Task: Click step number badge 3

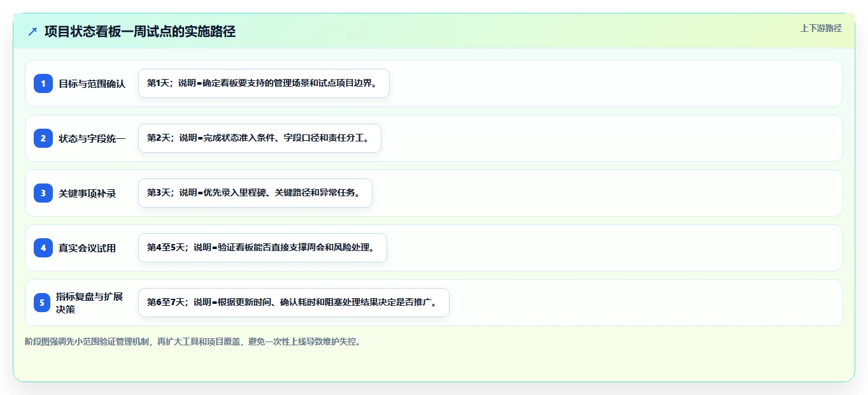Action: [43, 193]
